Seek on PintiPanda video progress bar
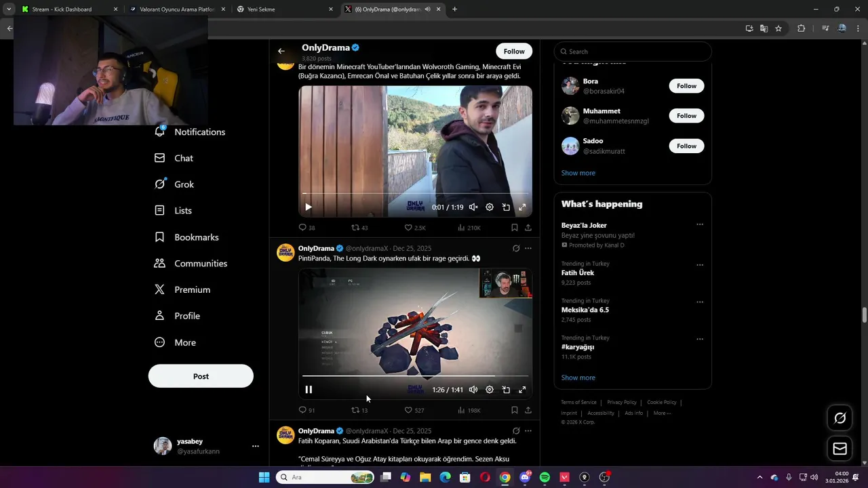 click(415, 375)
